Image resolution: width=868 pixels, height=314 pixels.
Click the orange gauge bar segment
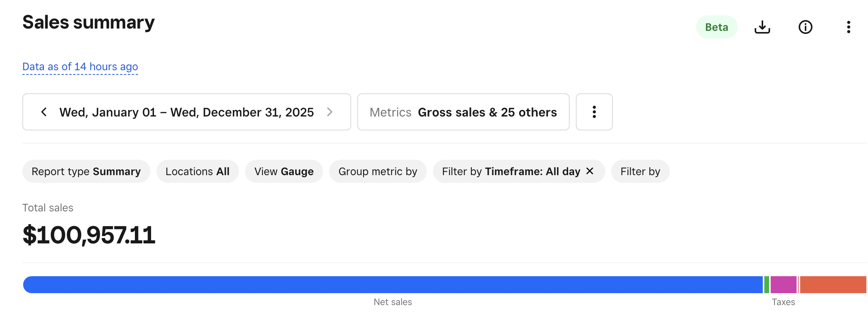[833, 285]
